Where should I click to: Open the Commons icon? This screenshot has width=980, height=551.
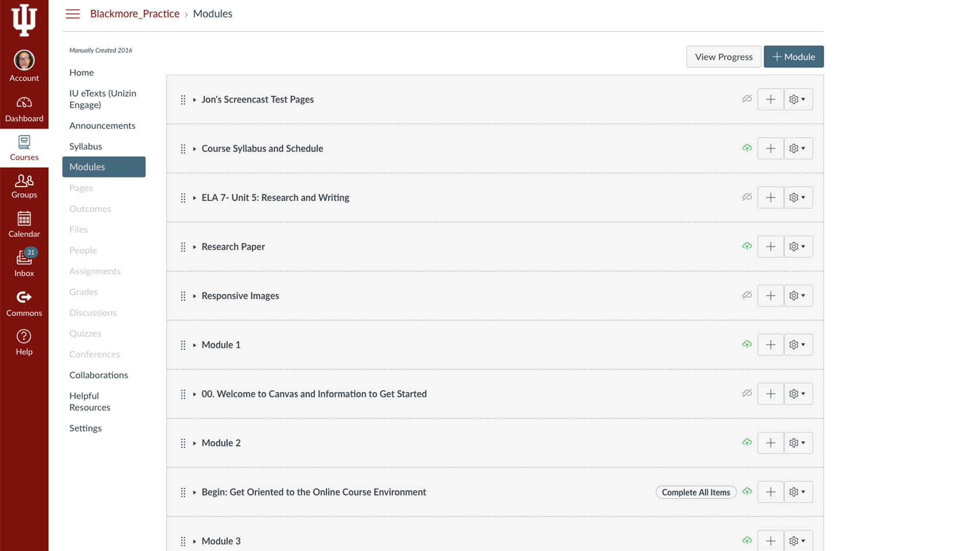pyautogui.click(x=24, y=297)
